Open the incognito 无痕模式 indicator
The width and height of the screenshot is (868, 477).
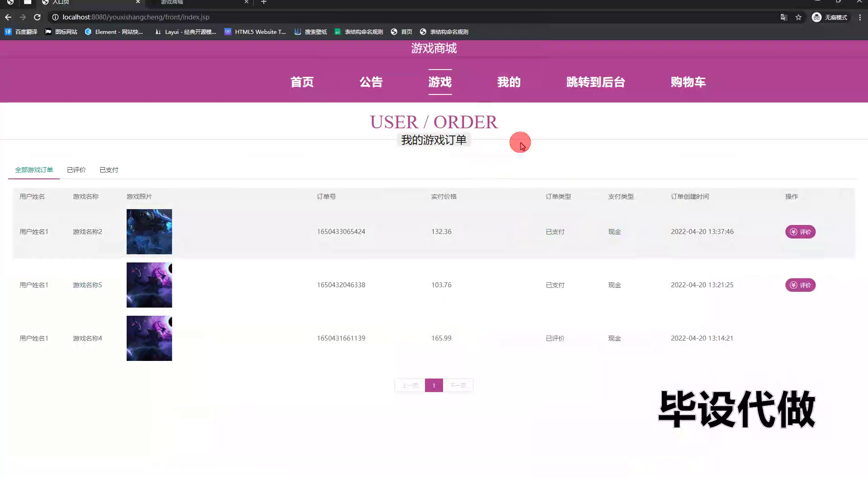(x=830, y=17)
